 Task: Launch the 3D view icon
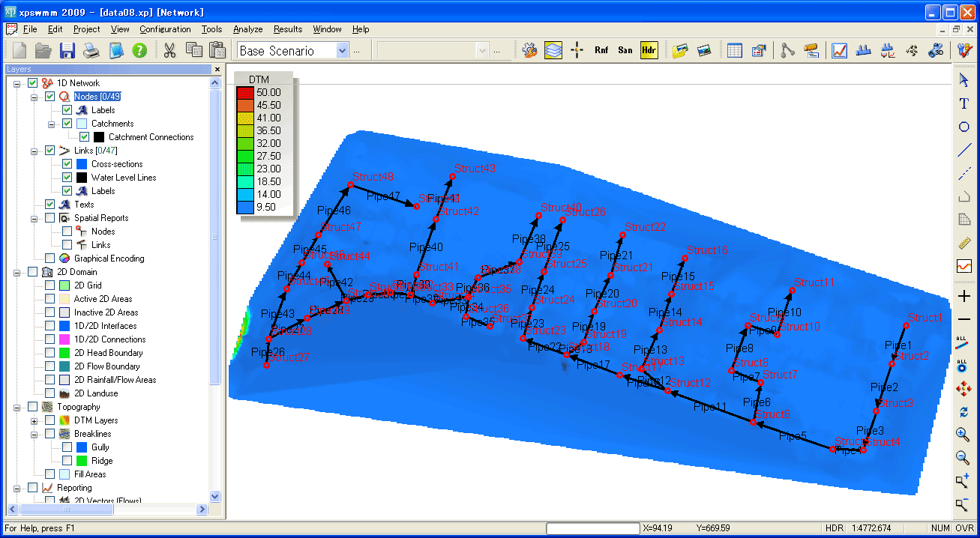tap(936, 50)
